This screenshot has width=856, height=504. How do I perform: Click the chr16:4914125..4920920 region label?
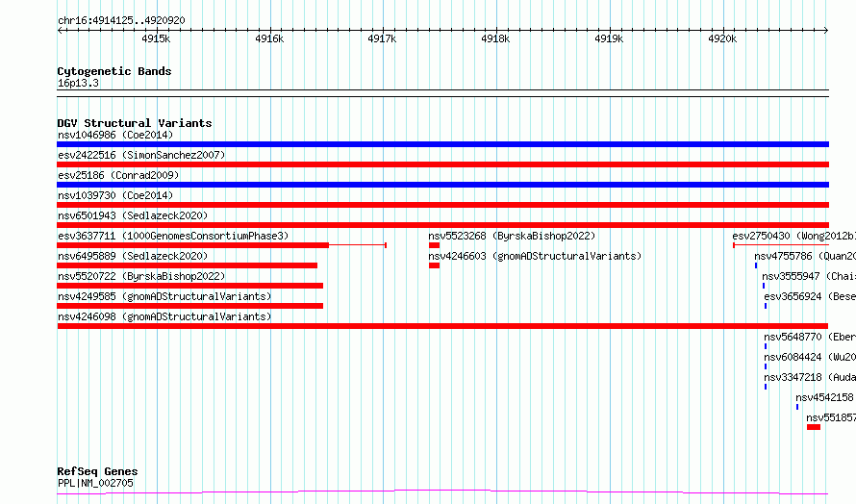(x=121, y=20)
